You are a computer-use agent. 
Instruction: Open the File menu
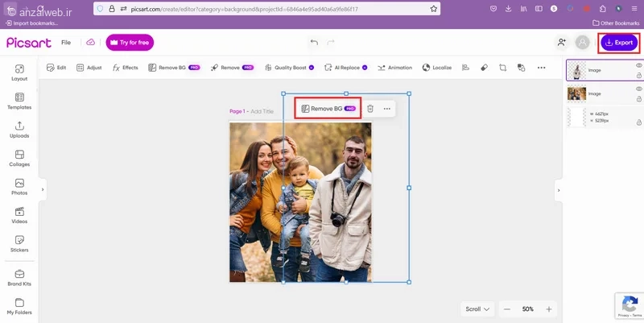pyautogui.click(x=66, y=43)
